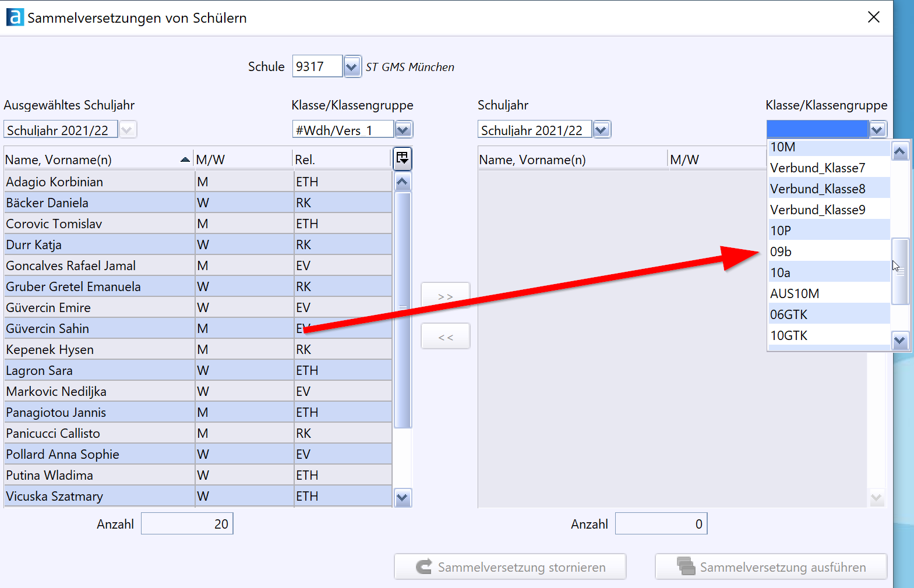
Task: Open the right Schuljahr 2021/22 dropdown
Action: (x=602, y=129)
